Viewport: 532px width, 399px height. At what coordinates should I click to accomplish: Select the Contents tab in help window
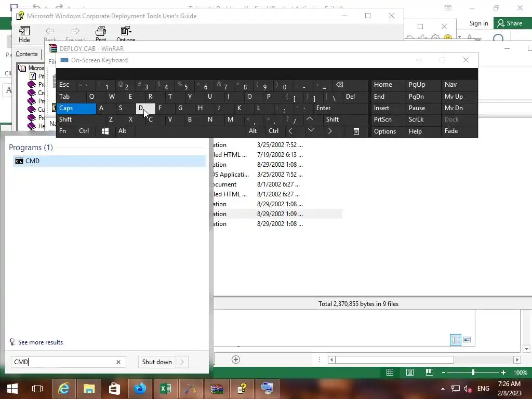(26, 54)
